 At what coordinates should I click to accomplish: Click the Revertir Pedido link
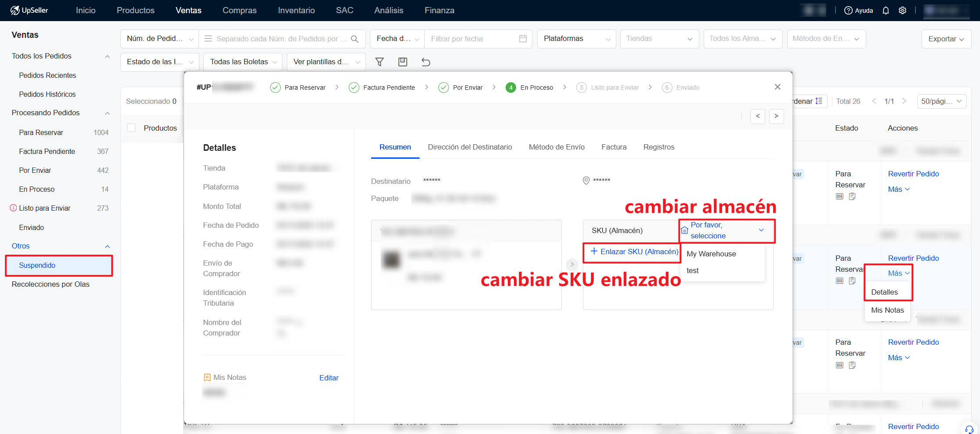[913, 173]
